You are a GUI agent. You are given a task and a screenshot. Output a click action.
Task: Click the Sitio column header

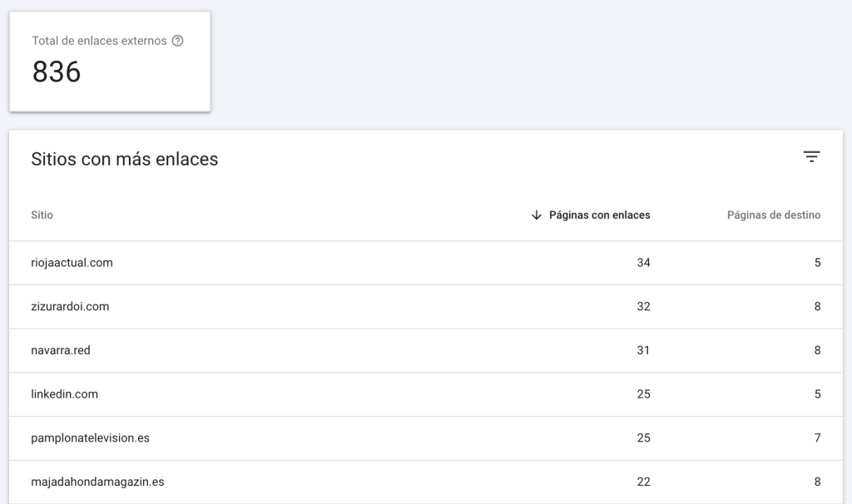tap(42, 215)
